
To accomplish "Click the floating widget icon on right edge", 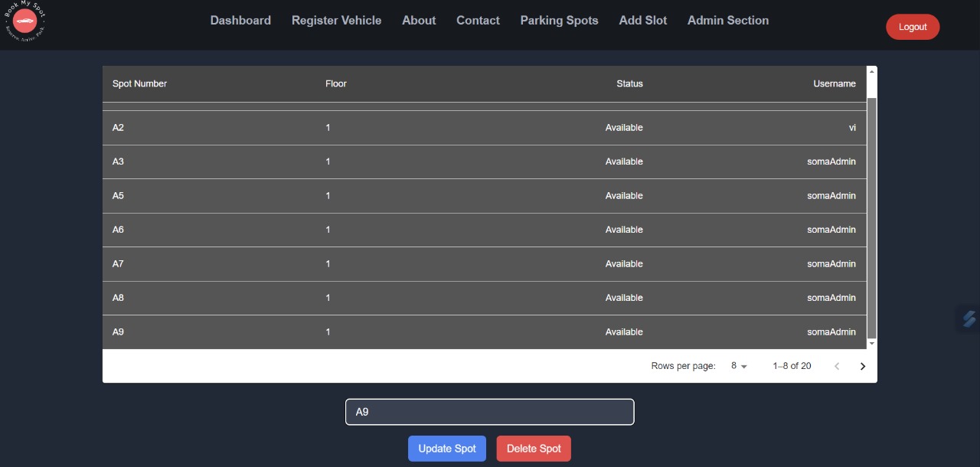I will pyautogui.click(x=969, y=318).
